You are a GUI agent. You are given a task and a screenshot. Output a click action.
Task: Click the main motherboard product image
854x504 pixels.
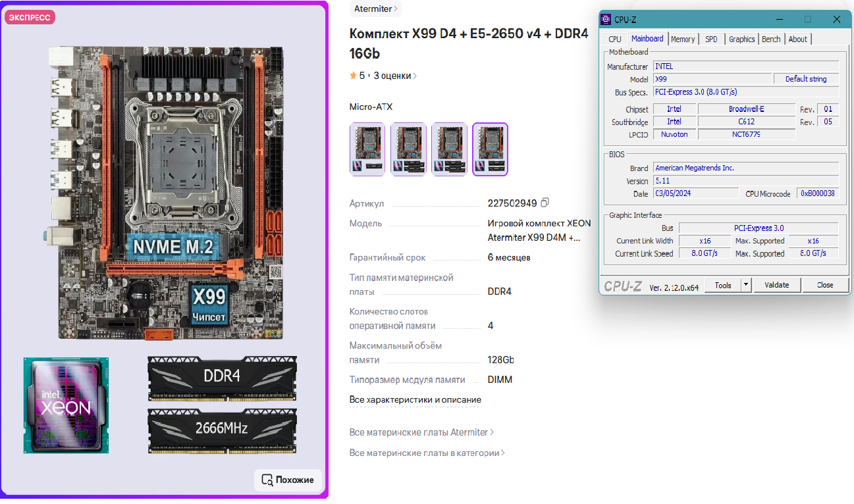[163, 250]
